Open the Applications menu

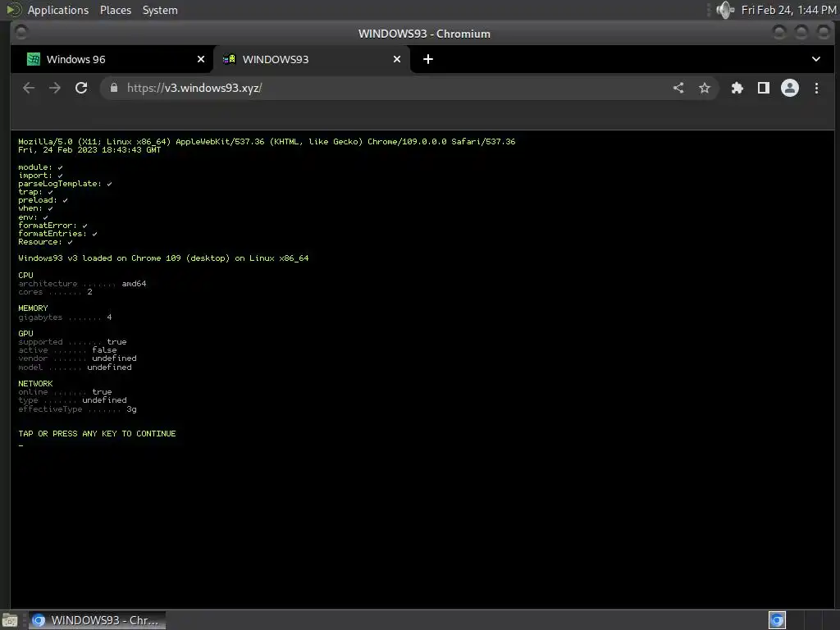pos(58,10)
